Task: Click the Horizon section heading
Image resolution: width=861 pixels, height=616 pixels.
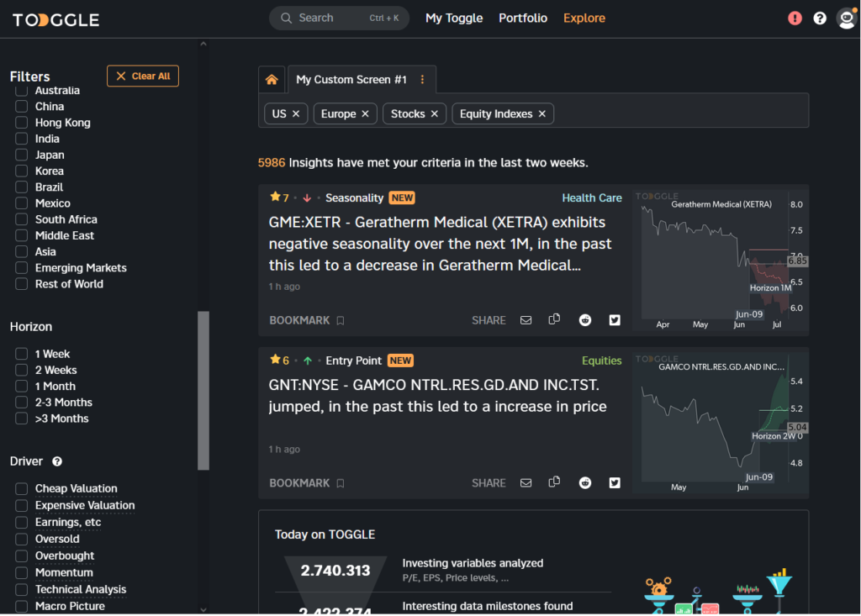Action: point(31,327)
